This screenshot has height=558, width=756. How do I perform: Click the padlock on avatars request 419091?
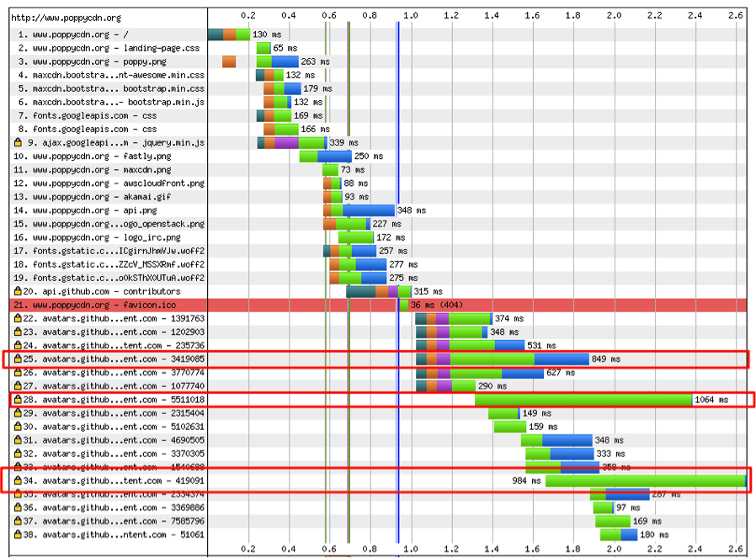[18, 481]
